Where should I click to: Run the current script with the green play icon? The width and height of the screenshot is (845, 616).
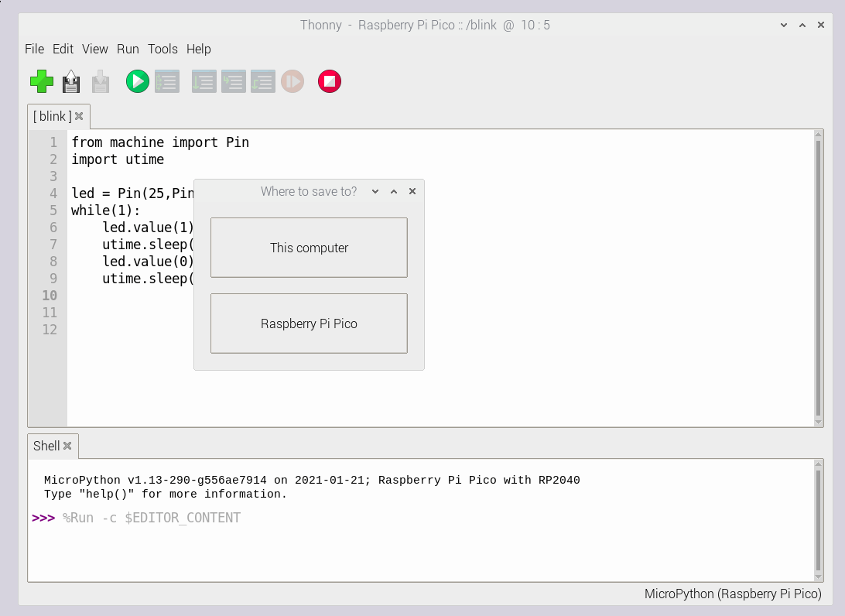coord(137,81)
